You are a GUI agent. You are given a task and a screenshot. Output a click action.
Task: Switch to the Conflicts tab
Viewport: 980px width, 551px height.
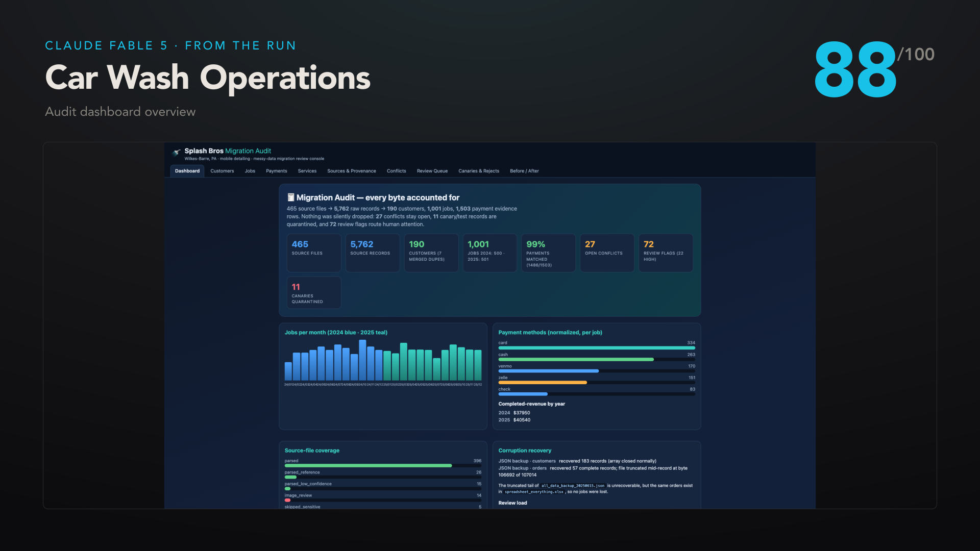click(396, 171)
